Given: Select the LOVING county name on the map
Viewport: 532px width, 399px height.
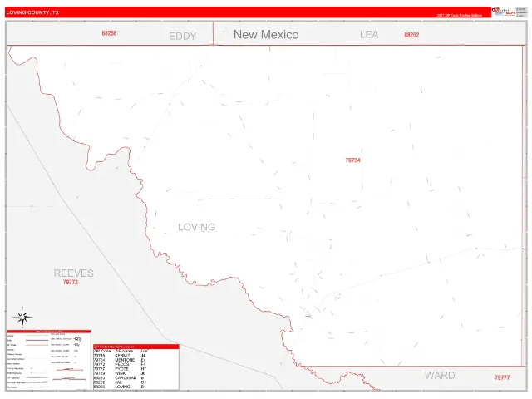Looking at the screenshot, I should click(197, 227).
